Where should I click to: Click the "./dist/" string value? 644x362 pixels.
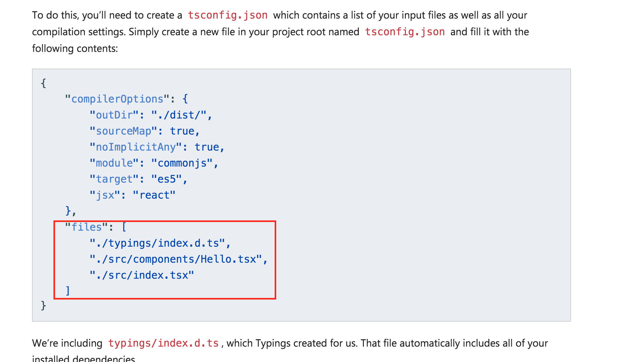pos(179,115)
